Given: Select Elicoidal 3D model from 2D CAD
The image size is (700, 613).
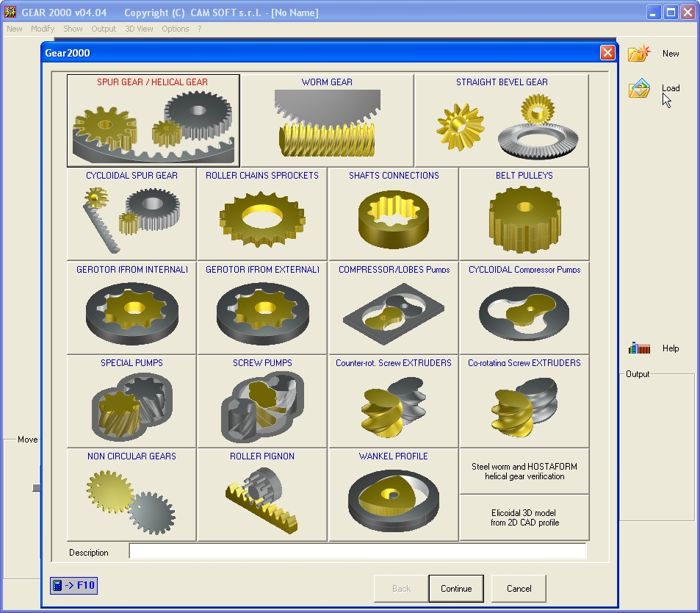Looking at the screenshot, I should point(524,518).
